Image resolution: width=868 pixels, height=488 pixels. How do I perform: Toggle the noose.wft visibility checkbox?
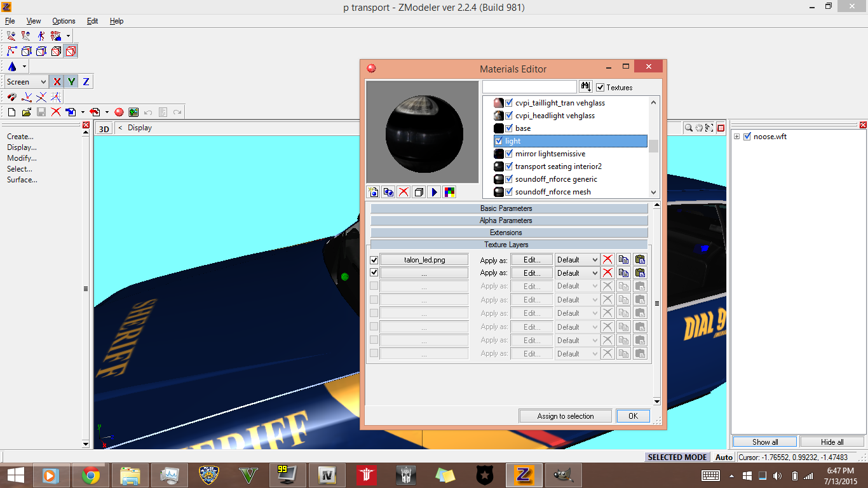747,137
